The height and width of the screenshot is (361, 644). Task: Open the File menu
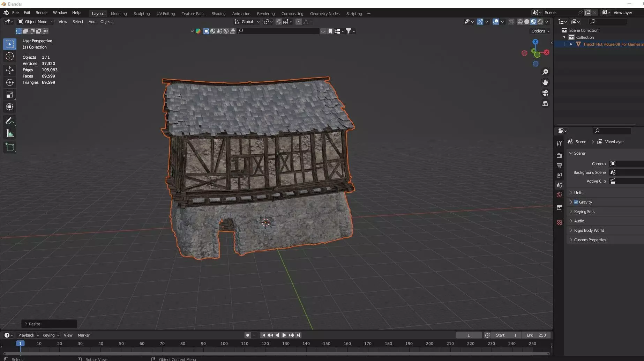tap(15, 13)
